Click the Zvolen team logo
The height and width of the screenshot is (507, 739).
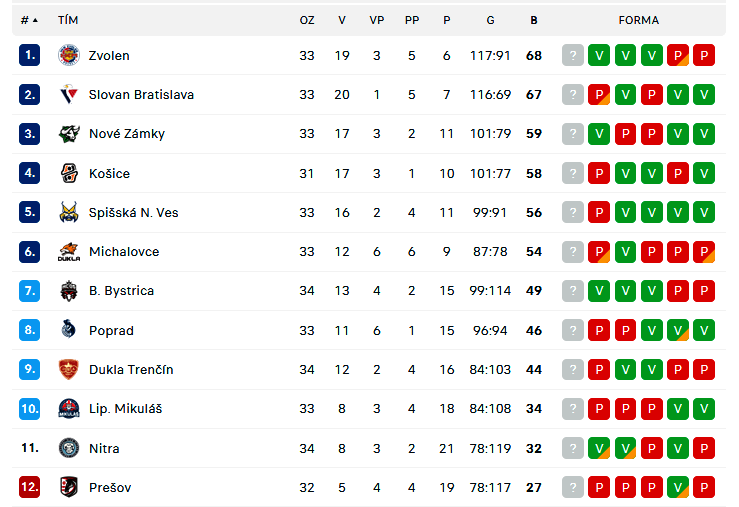click(69, 55)
